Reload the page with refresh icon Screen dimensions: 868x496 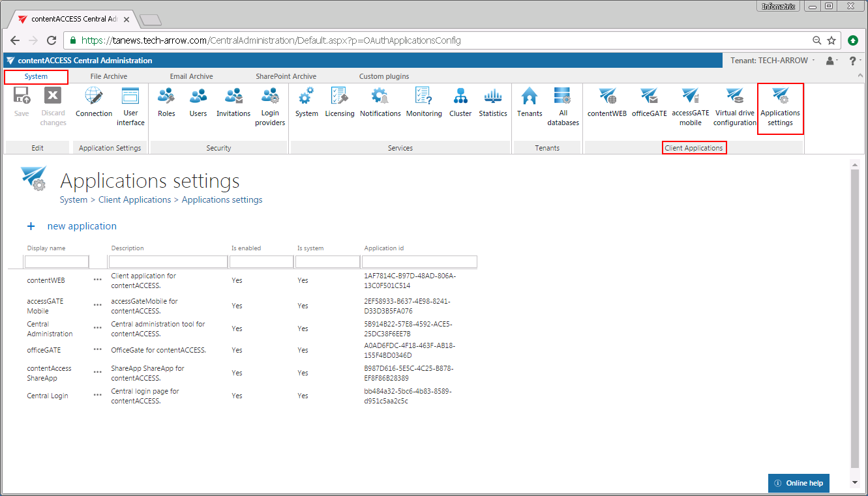[x=51, y=40]
